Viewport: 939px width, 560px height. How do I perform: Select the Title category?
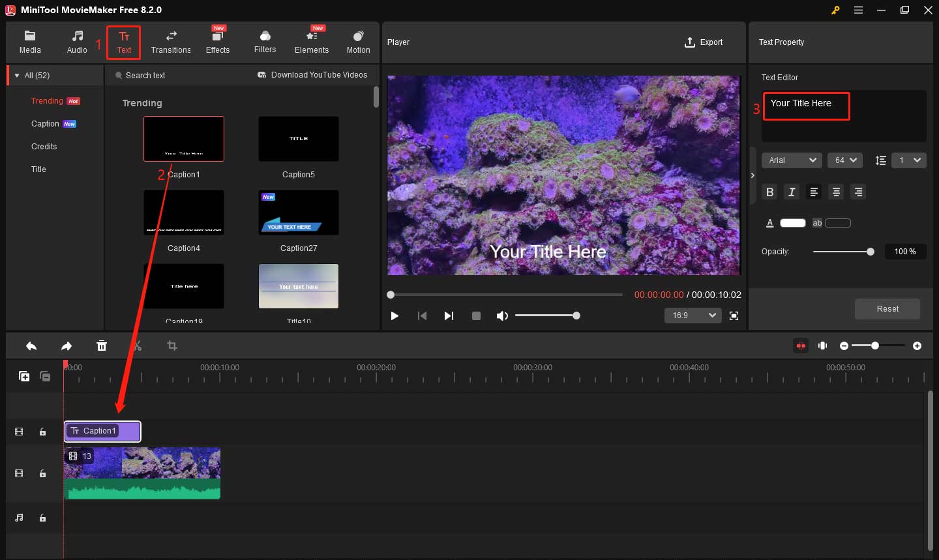(38, 169)
